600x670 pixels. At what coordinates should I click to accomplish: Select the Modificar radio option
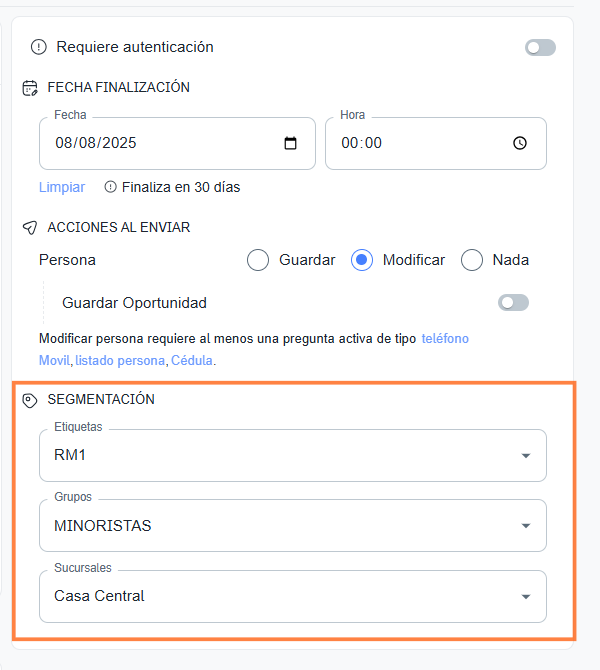[362, 260]
